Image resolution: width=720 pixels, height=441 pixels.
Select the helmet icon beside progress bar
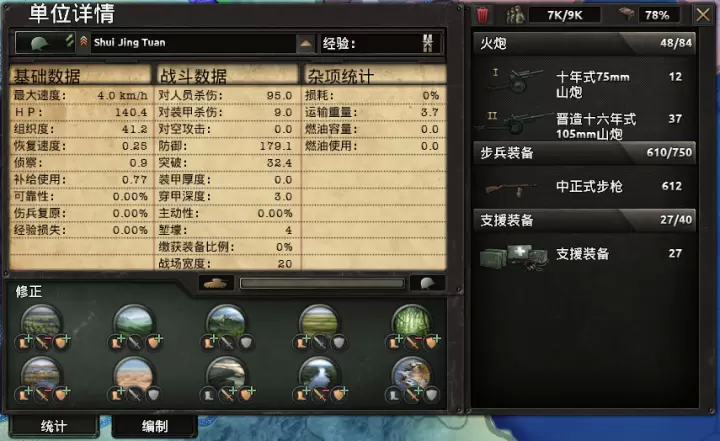pyautogui.click(x=427, y=283)
